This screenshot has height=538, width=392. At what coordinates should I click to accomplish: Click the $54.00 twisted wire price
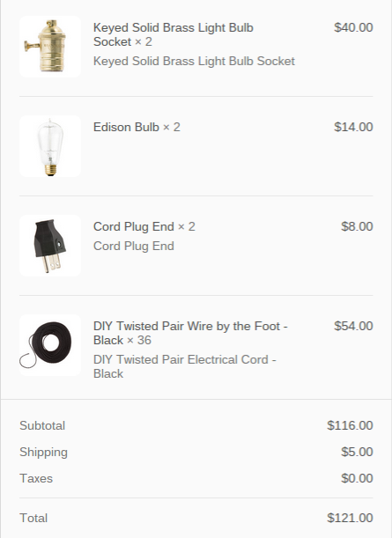[353, 326]
